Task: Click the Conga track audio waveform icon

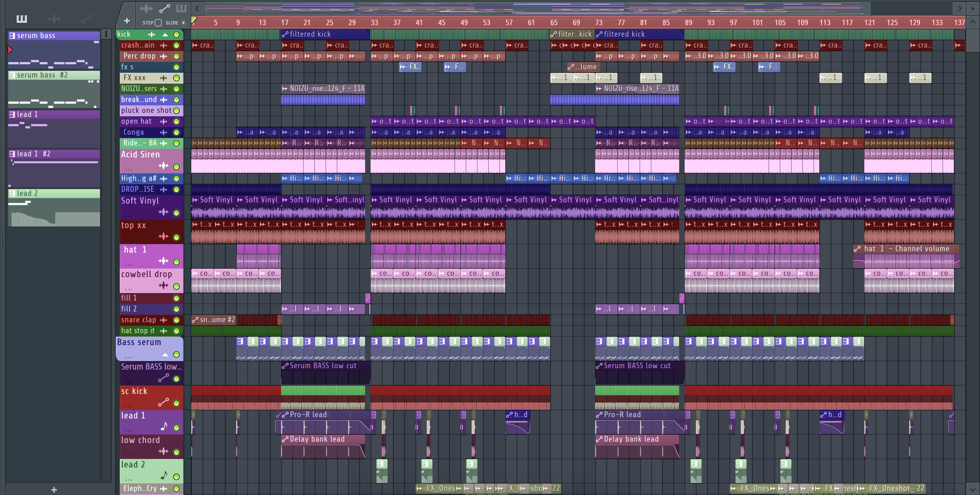Action: click(x=164, y=132)
